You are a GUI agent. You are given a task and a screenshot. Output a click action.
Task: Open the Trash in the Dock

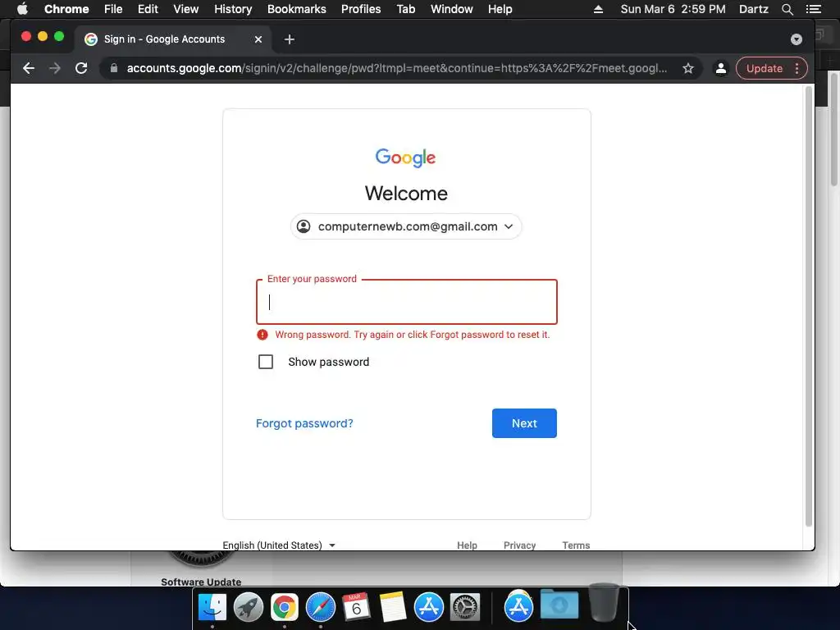coord(604,602)
